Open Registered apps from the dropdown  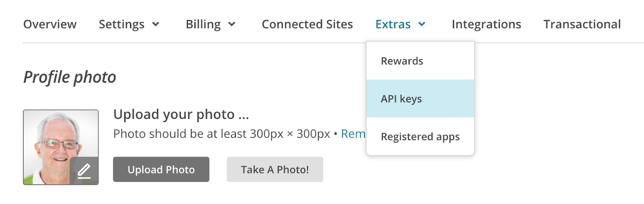tap(420, 137)
